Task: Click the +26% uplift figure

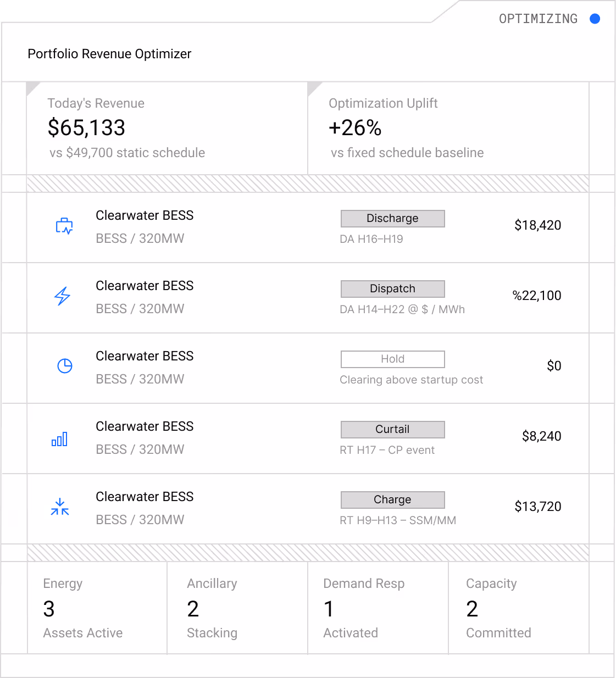Action: click(x=355, y=128)
